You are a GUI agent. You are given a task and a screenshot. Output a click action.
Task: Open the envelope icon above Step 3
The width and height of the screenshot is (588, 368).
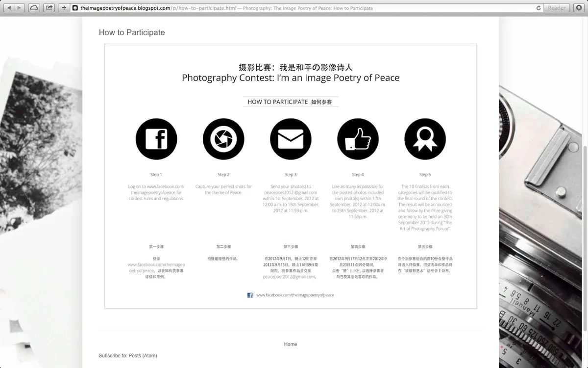[x=290, y=138]
